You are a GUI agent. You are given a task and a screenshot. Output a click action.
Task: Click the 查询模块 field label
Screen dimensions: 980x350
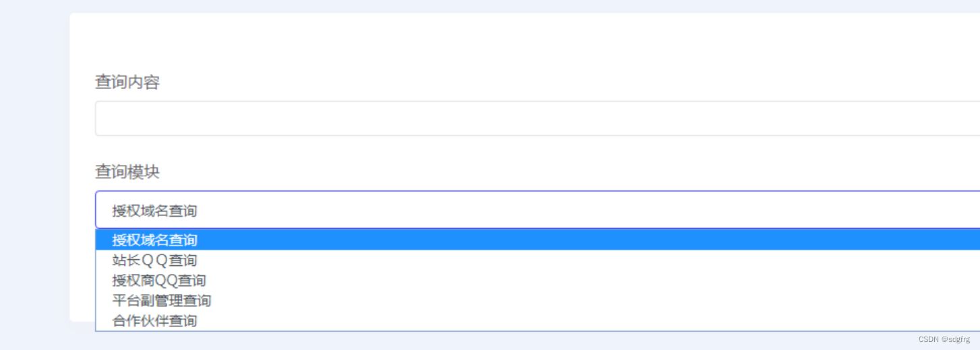(127, 172)
